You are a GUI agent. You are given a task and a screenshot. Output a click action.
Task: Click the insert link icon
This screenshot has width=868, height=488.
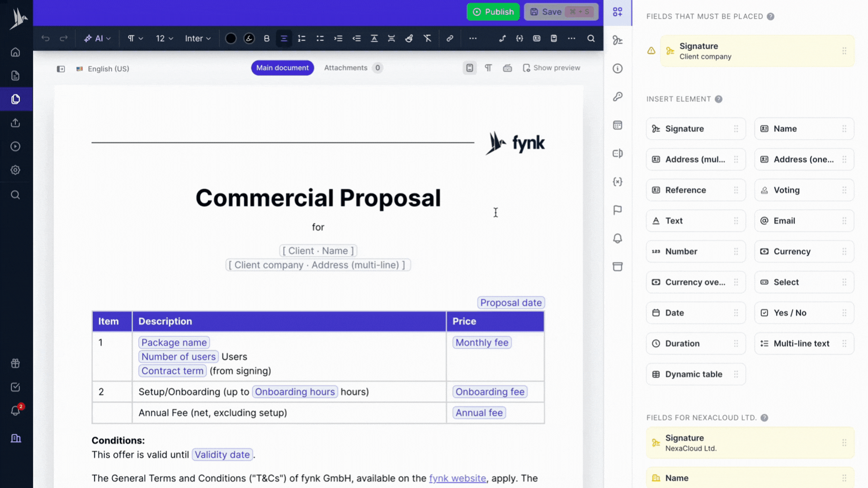pos(450,38)
